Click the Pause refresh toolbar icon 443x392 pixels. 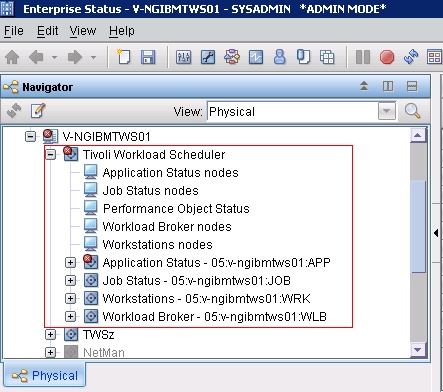363,57
